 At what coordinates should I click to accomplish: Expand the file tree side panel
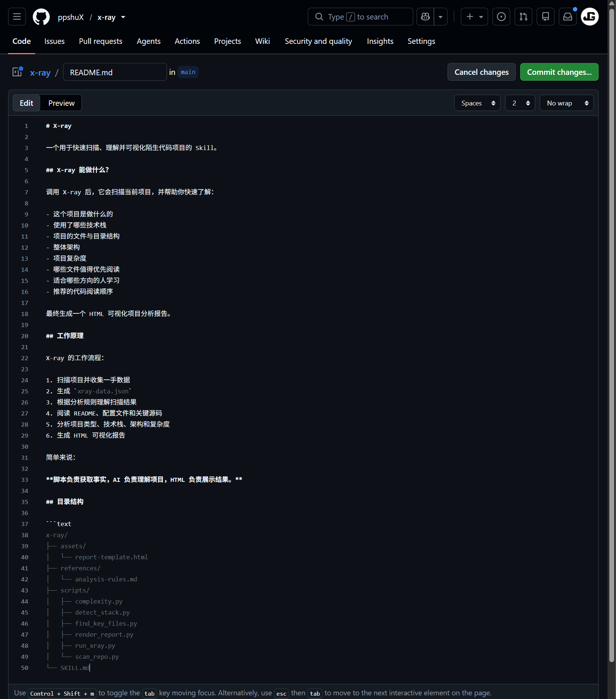coord(17,72)
